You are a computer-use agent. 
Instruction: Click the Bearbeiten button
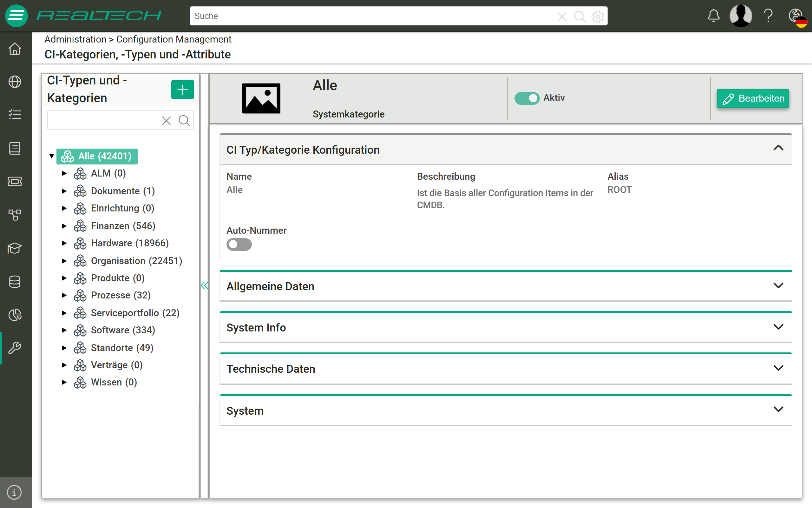point(753,98)
